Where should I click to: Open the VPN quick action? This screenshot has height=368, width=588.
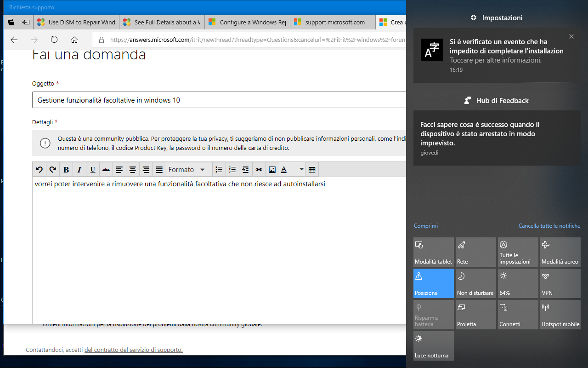pos(560,283)
